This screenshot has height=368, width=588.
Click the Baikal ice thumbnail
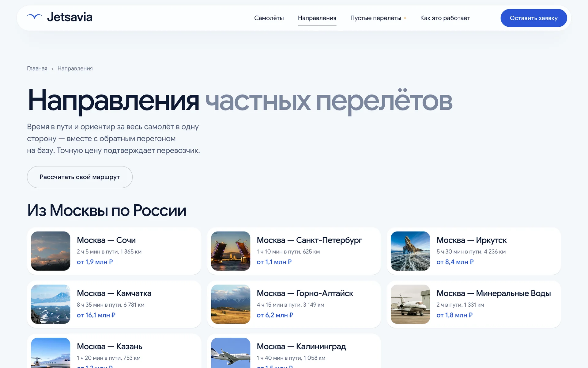coord(410,251)
